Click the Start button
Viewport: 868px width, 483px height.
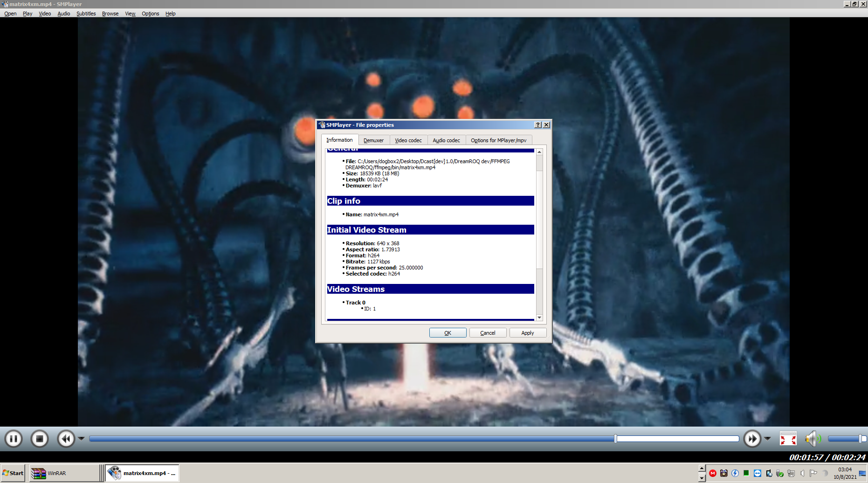tap(13, 473)
